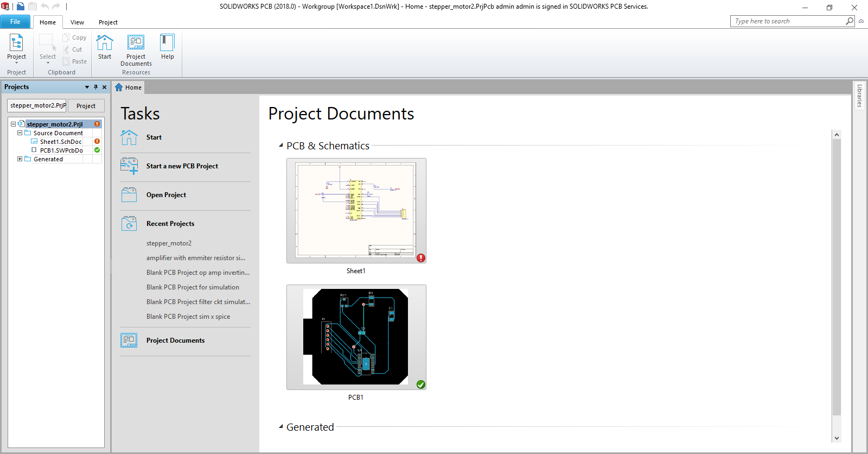Open the Libraries side panel tab

click(860, 96)
